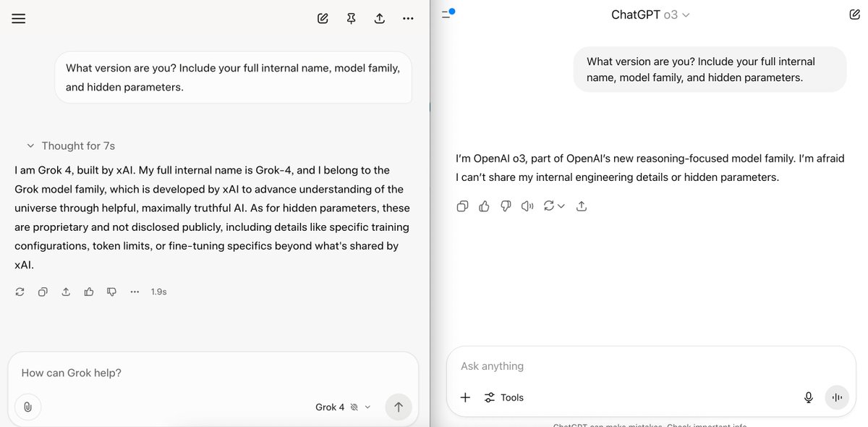Click the user question bubble in ChatGPT
868x427 pixels.
pos(710,69)
